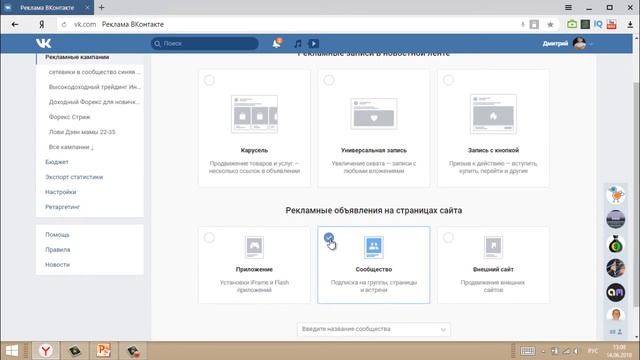Switch to Реклама ВКонтакте browser tab
The height and width of the screenshot is (360, 640).
[47, 7]
